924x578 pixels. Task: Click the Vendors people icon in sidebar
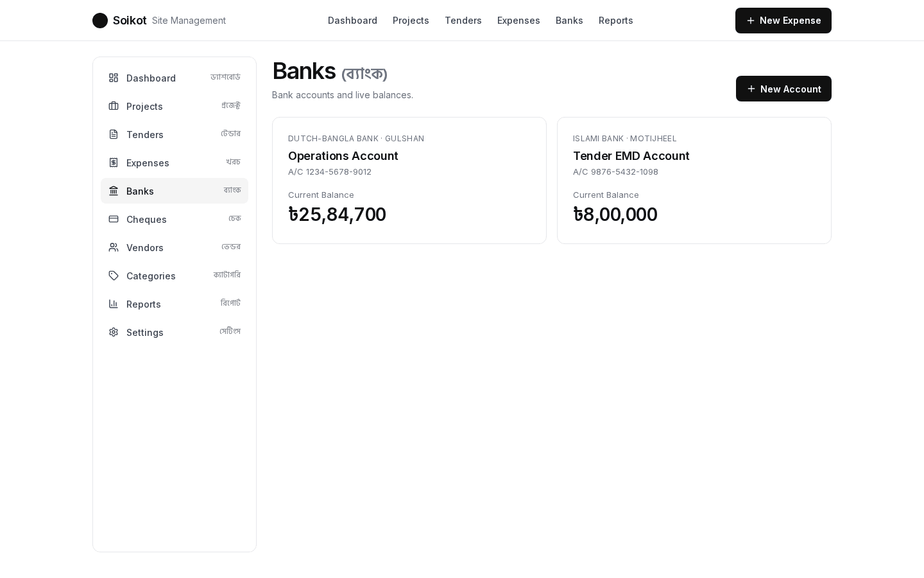click(114, 247)
